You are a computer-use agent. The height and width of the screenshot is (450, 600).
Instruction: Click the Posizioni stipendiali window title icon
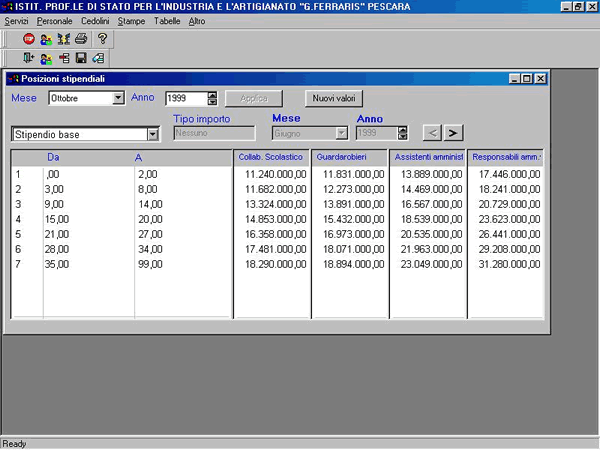tap(13, 79)
